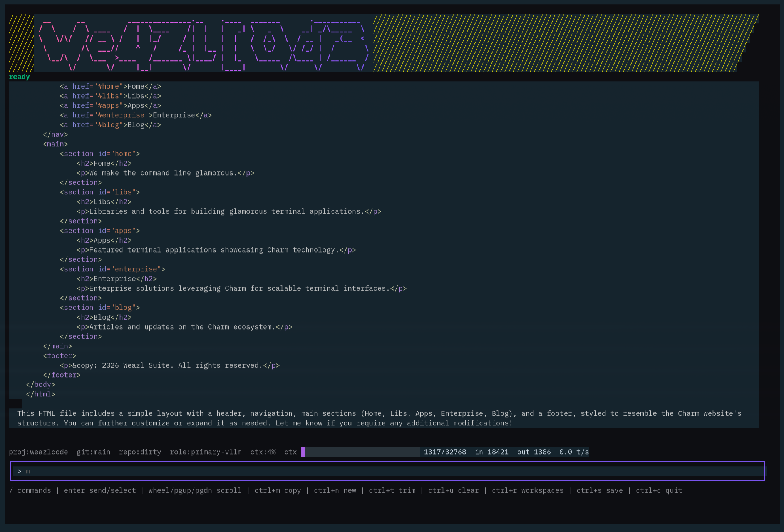Click 'ctrl+s save' footer hint
784x532 pixels.
point(600,490)
